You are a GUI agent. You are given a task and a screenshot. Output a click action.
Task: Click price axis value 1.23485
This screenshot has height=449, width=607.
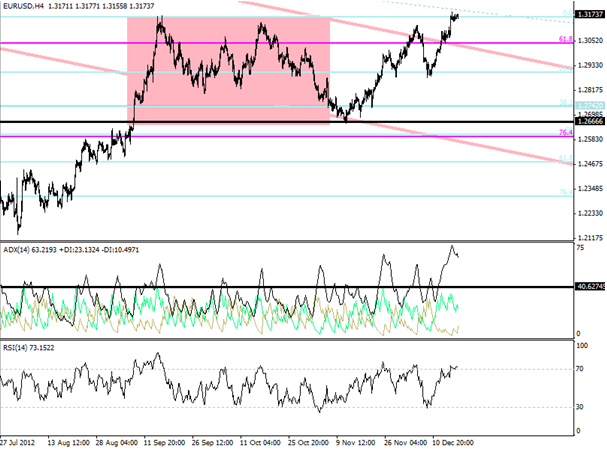pos(590,189)
